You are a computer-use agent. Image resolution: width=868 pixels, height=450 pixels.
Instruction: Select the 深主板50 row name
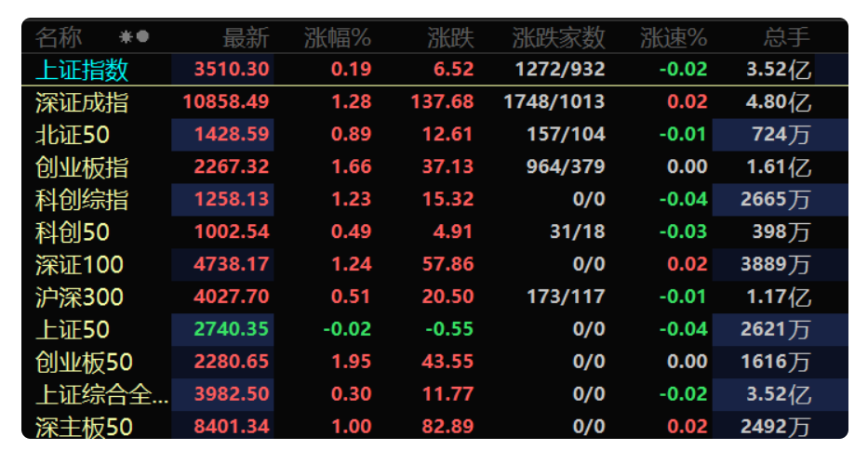[84, 427]
